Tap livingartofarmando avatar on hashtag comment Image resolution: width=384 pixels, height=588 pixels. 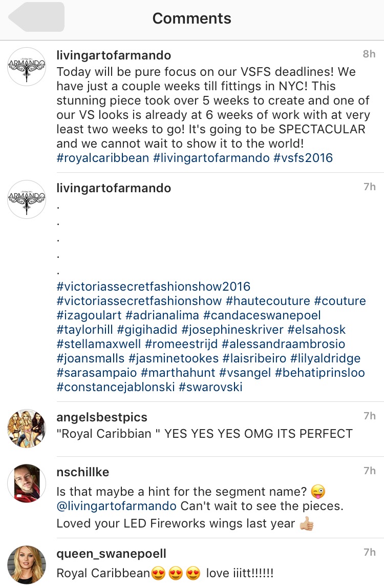pos(27,199)
